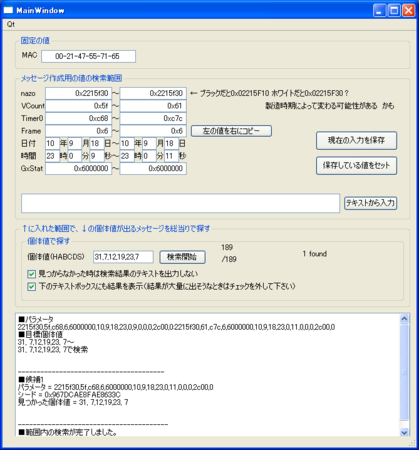
Task: Click the テキストから入力 button
Action: [370, 203]
